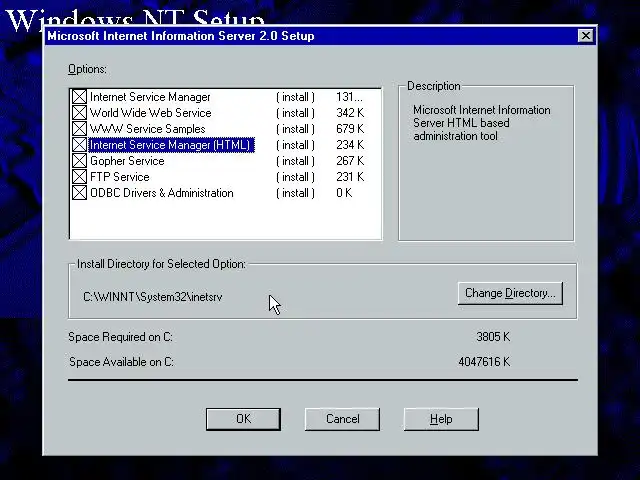Click the Options: label
Image resolution: width=640 pixels, height=480 pixels.
(87, 69)
